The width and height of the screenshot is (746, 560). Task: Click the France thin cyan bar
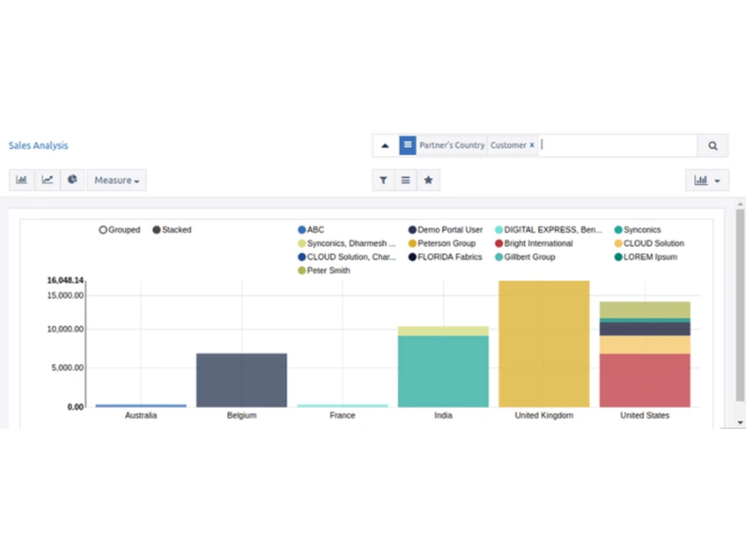point(342,406)
